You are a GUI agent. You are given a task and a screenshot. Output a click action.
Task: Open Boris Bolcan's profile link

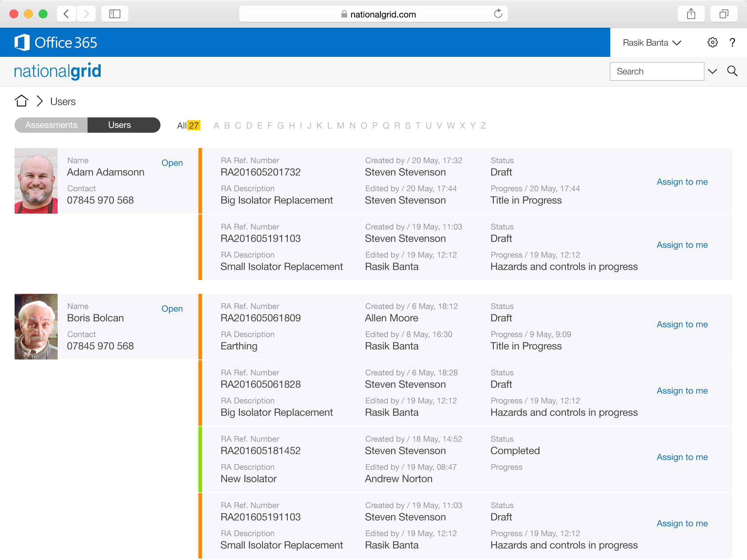pos(172,309)
